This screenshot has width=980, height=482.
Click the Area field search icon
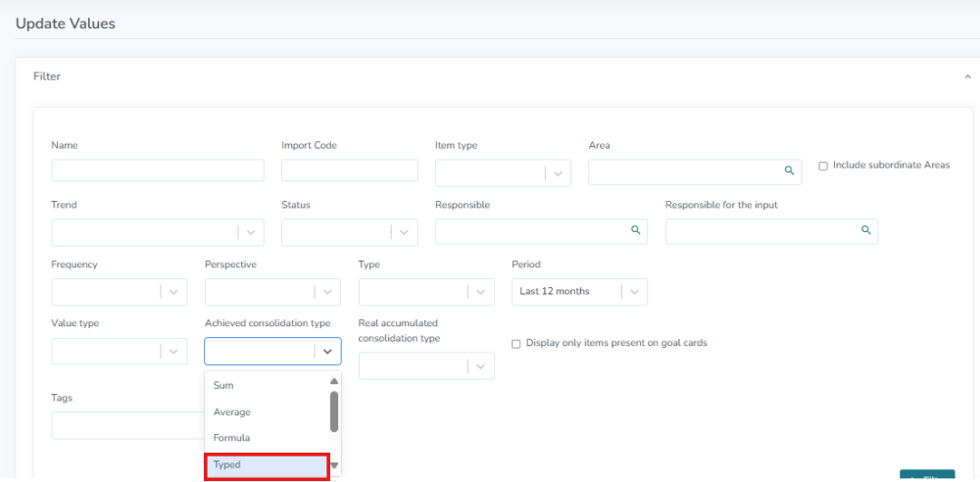[x=789, y=170]
